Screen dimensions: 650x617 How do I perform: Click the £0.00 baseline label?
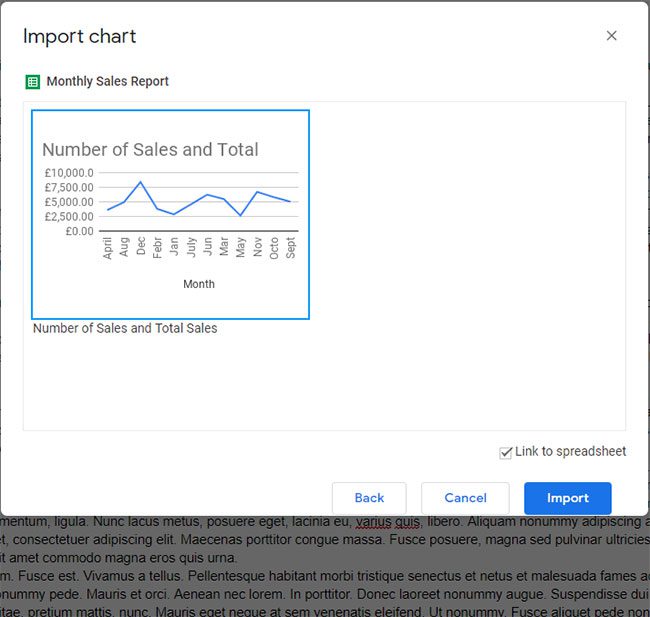pos(76,231)
